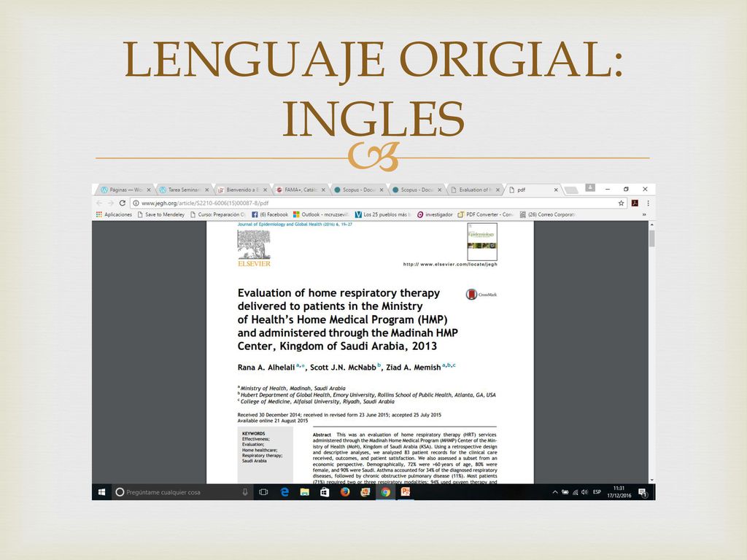
Task: Click author name Scott J.N. McNabb
Action: point(343,367)
